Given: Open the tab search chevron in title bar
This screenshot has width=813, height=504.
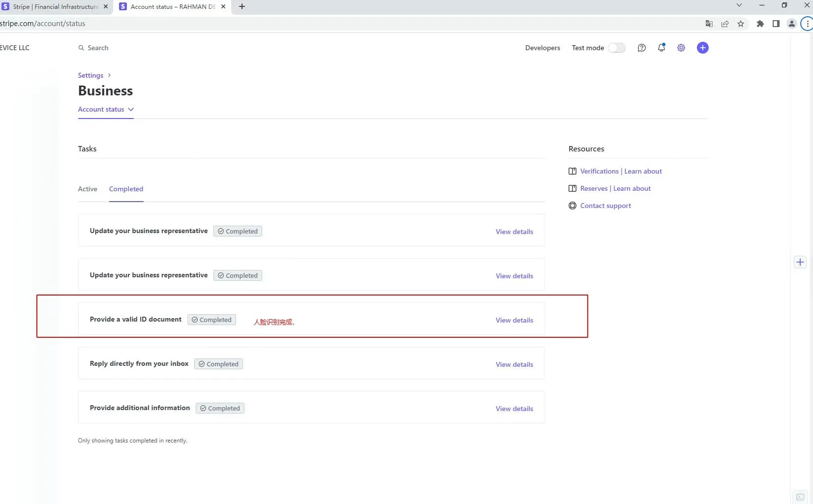Looking at the screenshot, I should point(739,5).
